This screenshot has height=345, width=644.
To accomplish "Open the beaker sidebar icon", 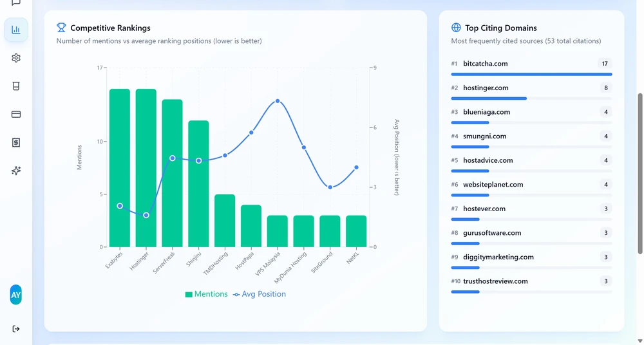I will (16, 86).
